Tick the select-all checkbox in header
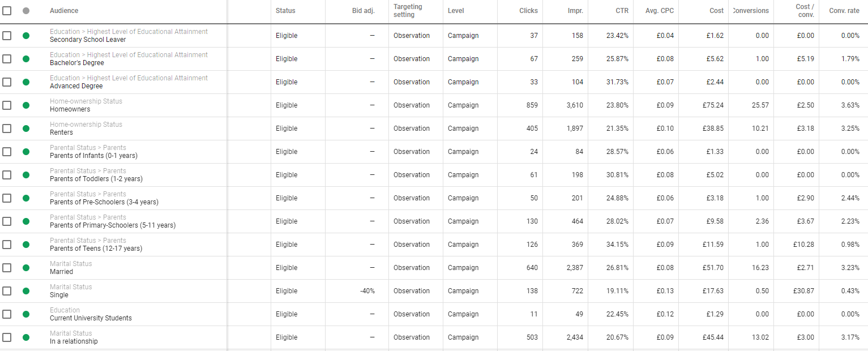Image resolution: width=868 pixels, height=351 pixels. (7, 11)
